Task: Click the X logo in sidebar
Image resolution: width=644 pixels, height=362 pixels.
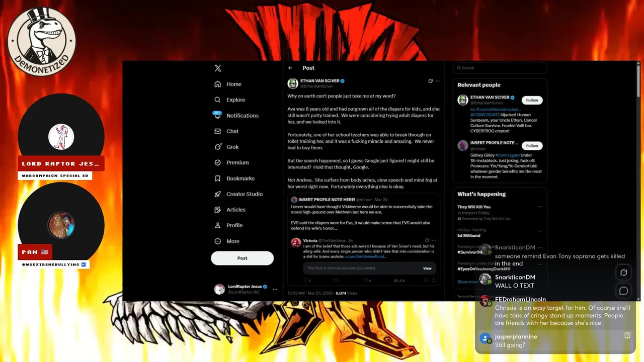Action: coord(217,68)
